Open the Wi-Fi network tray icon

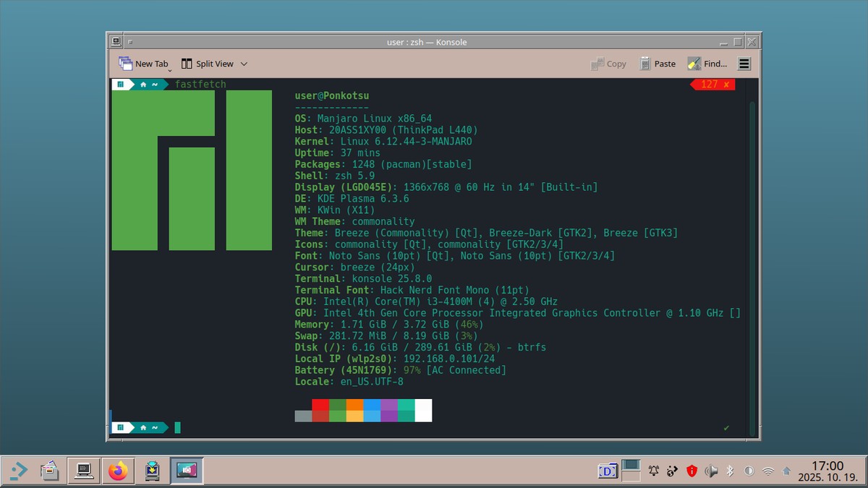click(768, 471)
